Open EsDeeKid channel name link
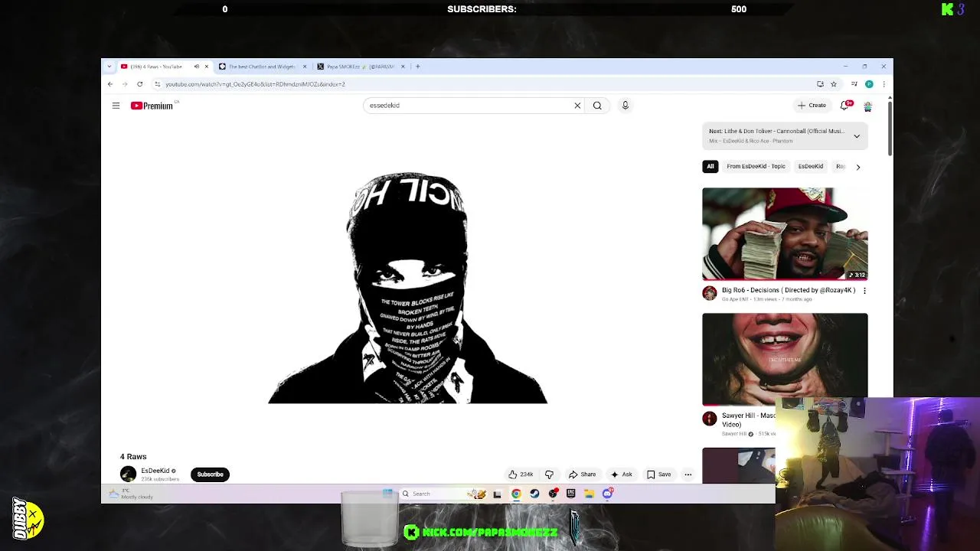The width and height of the screenshot is (980, 551). (x=155, y=471)
